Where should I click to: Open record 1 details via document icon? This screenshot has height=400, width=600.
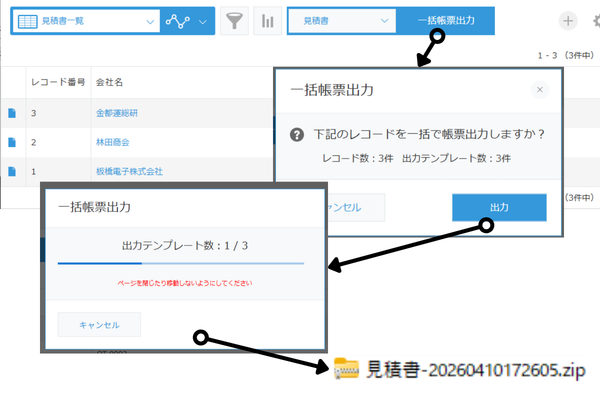12,172
